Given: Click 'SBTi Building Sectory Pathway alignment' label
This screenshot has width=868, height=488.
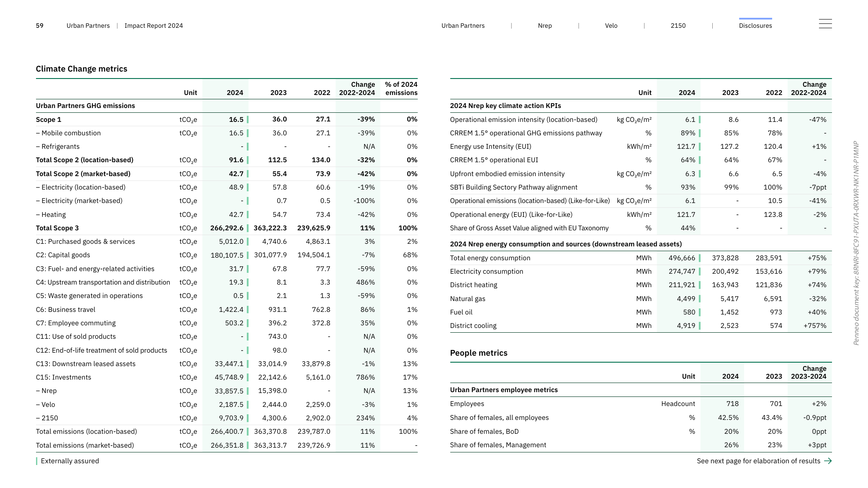Looking at the screenshot, I should tap(514, 187).
